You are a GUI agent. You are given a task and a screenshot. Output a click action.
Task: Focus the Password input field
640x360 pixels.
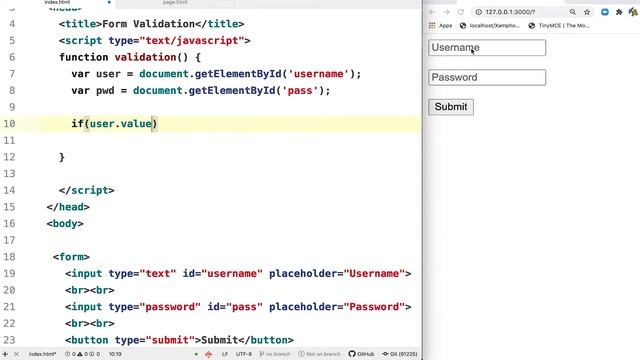[x=487, y=78]
